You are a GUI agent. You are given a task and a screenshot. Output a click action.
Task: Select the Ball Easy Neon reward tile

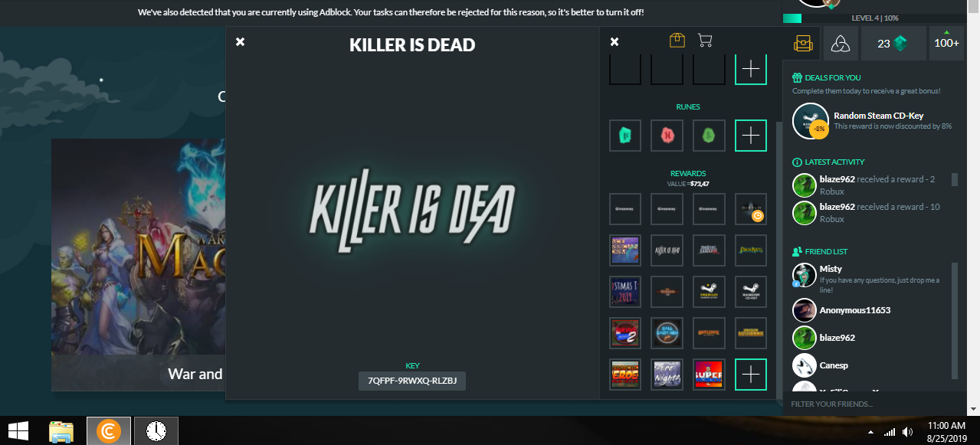tap(667, 333)
